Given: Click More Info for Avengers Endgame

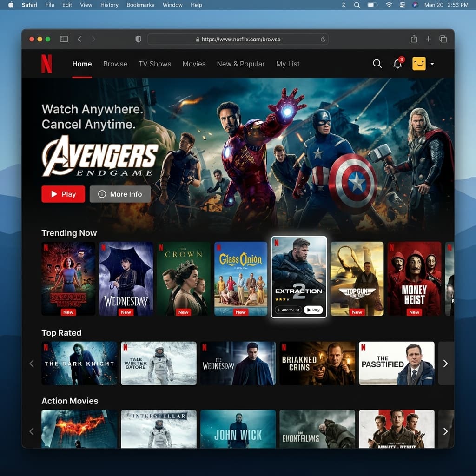Looking at the screenshot, I should pyautogui.click(x=120, y=194).
